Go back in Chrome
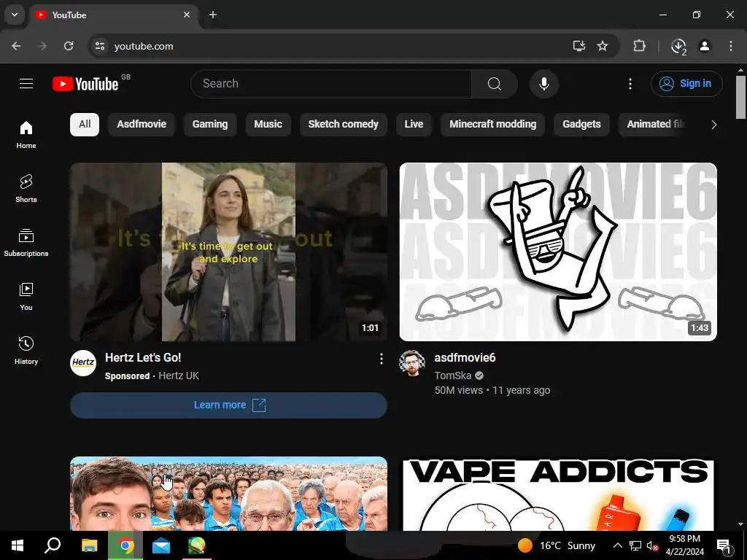Image resolution: width=747 pixels, height=560 pixels. click(x=16, y=46)
